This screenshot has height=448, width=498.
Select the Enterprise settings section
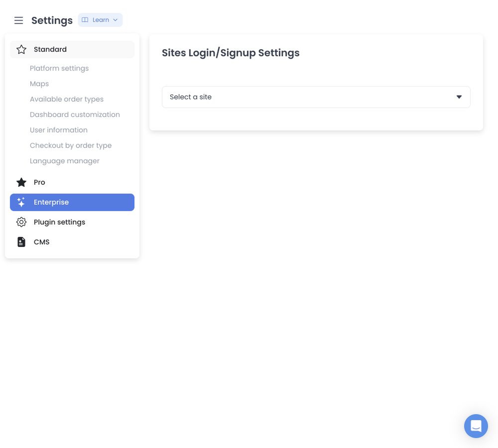72,202
